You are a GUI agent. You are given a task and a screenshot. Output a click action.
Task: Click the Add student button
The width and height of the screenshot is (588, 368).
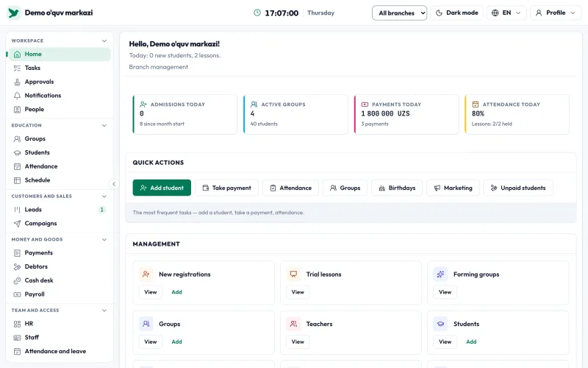(x=162, y=188)
